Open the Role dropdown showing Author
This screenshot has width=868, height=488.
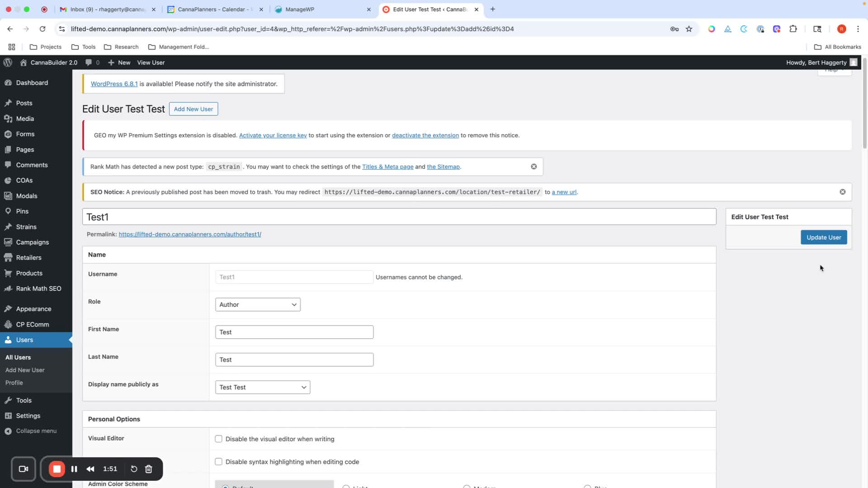pos(258,305)
